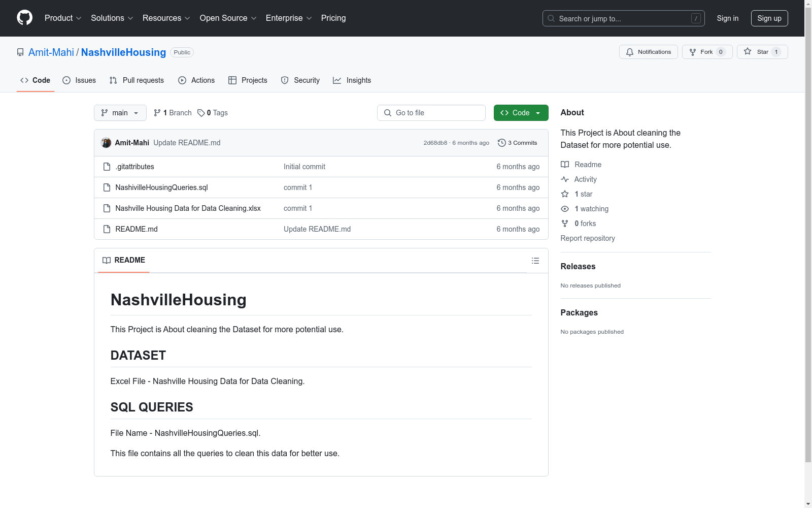Viewport: 812px width, 508px height.
Task: View the 1 watching link
Action: 585,209
